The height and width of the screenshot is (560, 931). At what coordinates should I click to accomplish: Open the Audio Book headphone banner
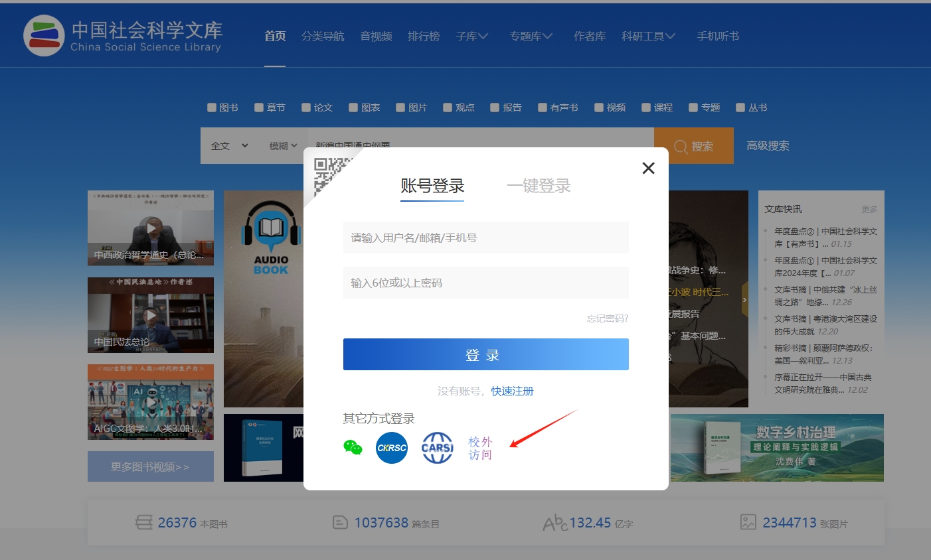point(264,299)
